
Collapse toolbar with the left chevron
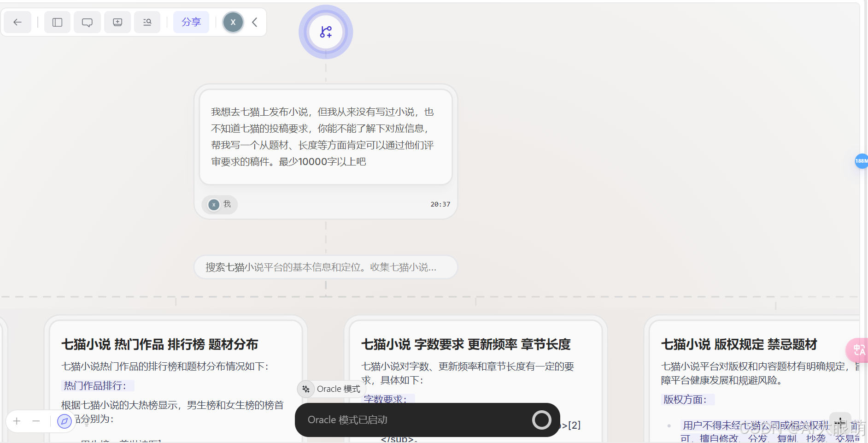[255, 22]
